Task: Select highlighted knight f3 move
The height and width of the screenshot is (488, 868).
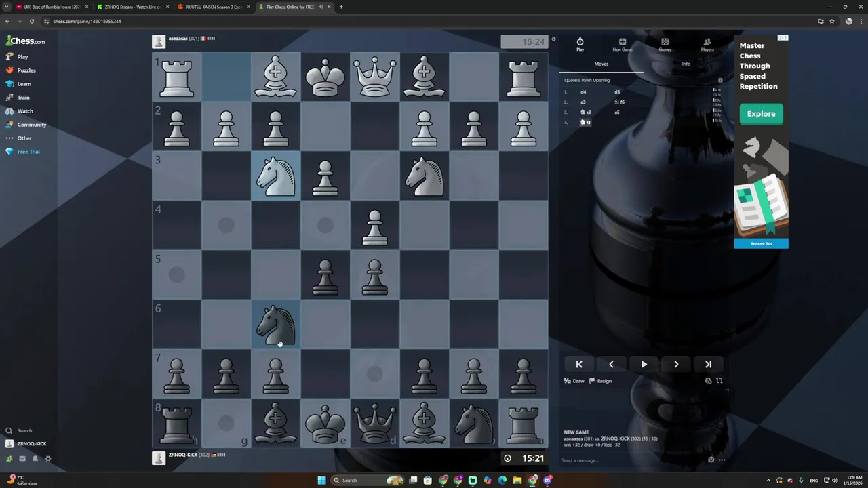Action: tap(586, 122)
